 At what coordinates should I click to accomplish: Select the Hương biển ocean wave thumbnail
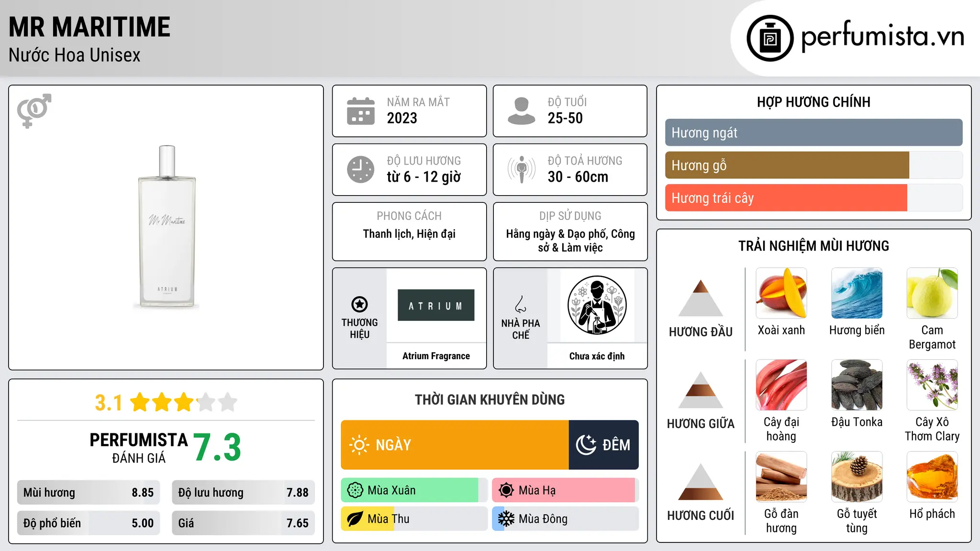click(x=857, y=293)
